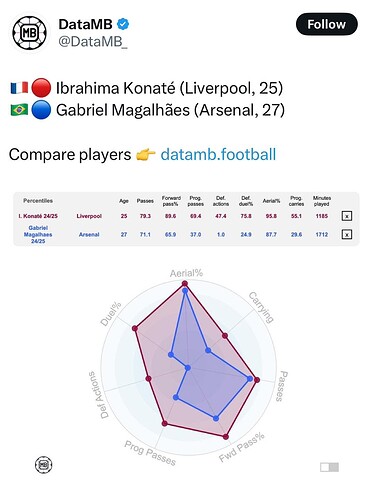This screenshot has width=374, height=500.
Task: Click the Brazilian flag emoji
Action: point(19,110)
